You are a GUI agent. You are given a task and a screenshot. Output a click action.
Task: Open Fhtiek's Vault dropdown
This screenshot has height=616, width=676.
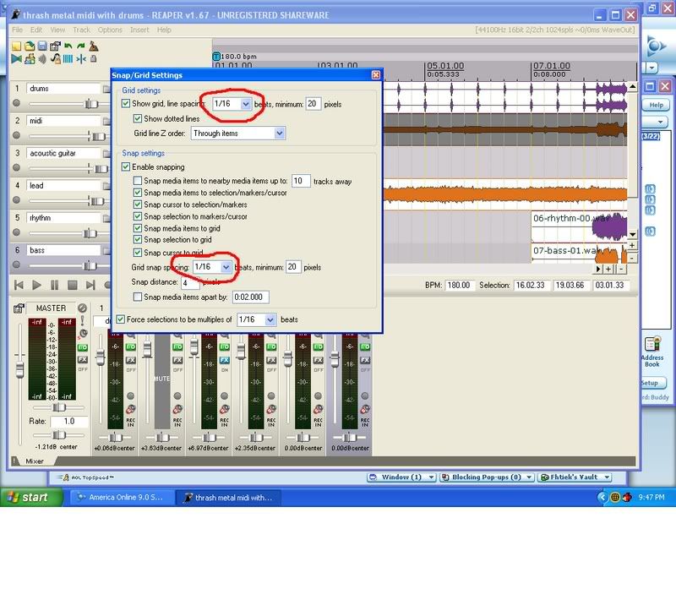point(575,477)
